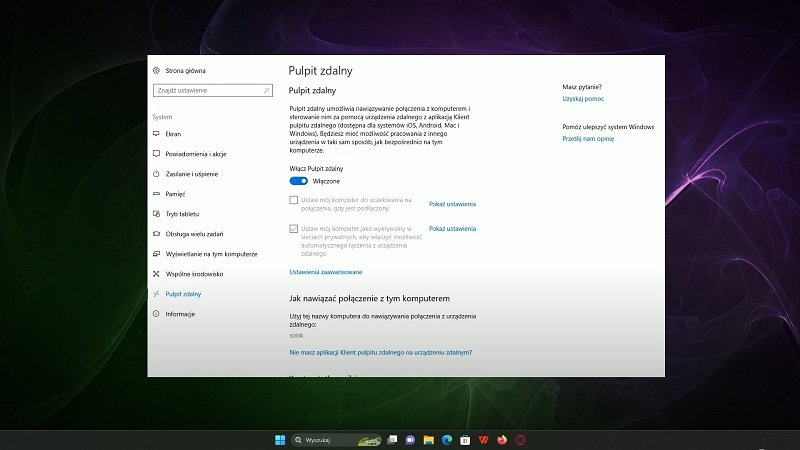The width and height of the screenshot is (800, 450).
Task: Switch to Tryb tabletu settings
Action: [x=182, y=214]
